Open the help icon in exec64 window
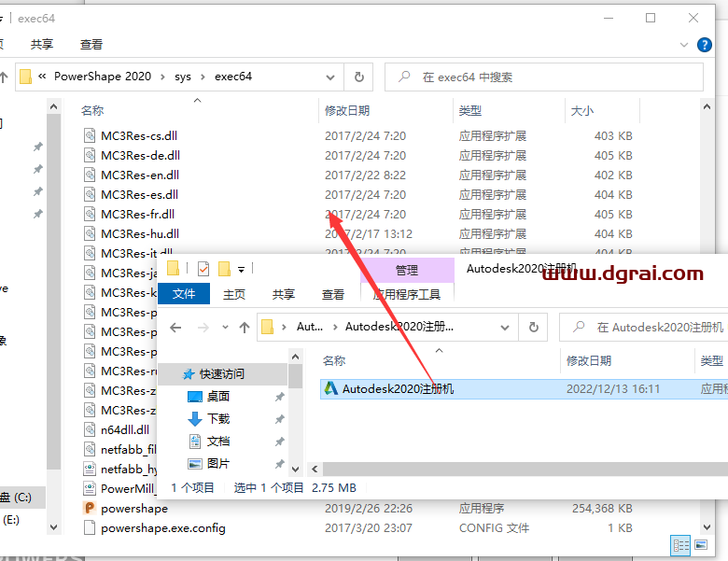The image size is (728, 561). (x=705, y=45)
